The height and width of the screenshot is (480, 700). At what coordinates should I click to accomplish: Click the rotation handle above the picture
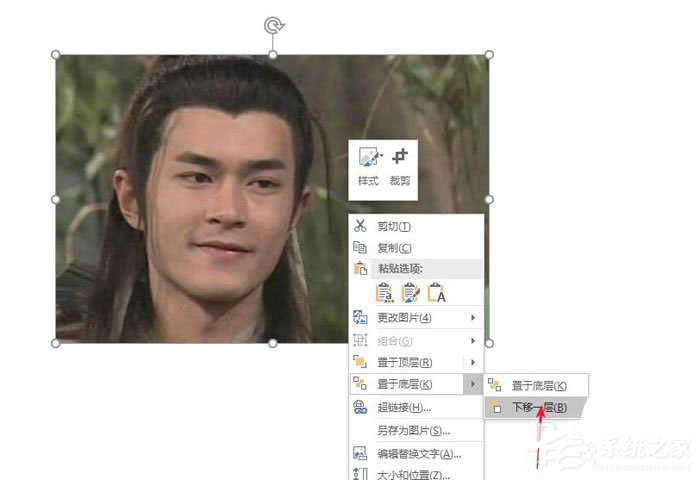272,24
